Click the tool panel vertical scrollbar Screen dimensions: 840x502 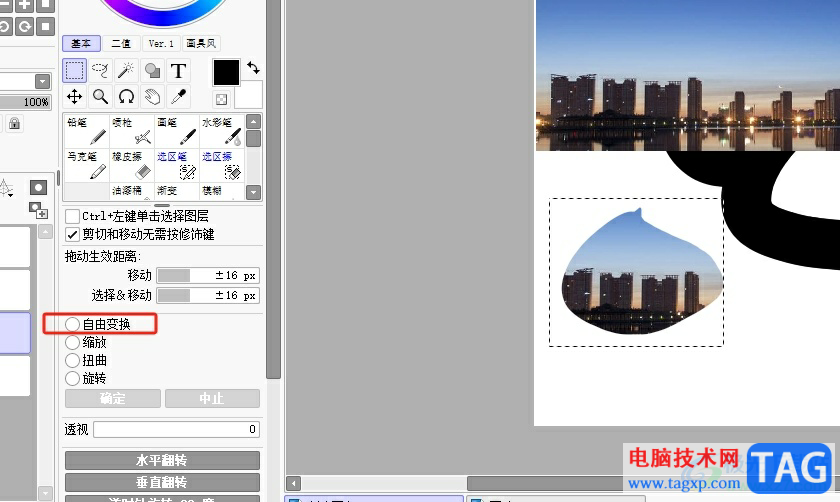[273, 189]
